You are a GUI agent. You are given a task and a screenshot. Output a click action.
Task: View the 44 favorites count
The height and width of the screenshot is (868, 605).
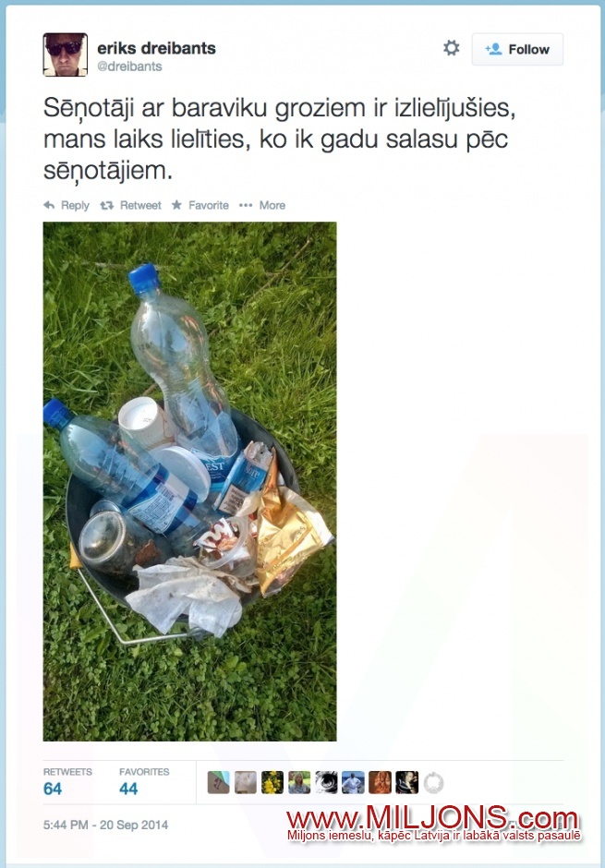[128, 789]
